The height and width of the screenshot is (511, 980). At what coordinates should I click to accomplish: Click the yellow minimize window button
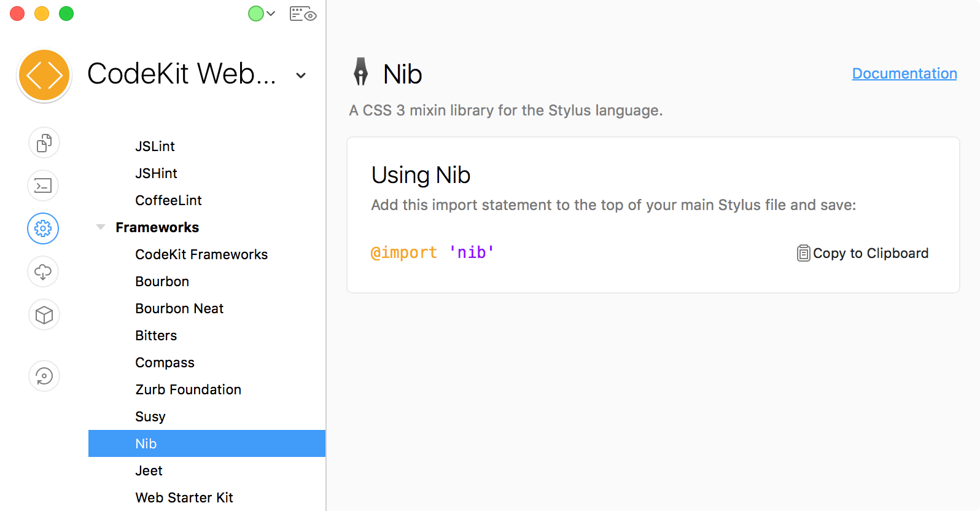[x=42, y=14]
